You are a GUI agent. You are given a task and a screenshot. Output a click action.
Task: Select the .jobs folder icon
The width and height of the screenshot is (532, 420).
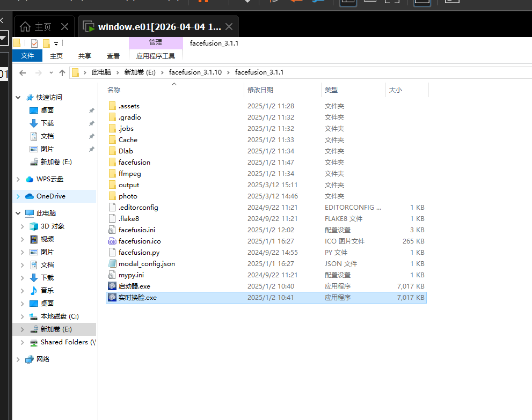pos(112,129)
